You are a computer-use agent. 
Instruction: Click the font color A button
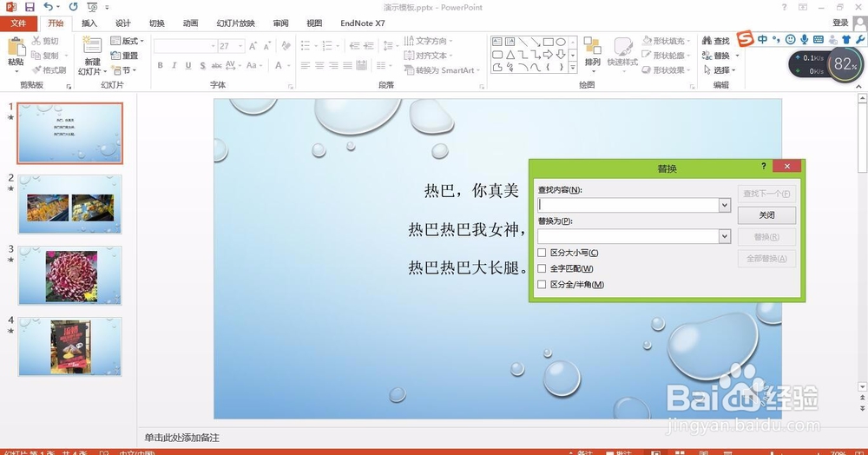click(x=279, y=65)
